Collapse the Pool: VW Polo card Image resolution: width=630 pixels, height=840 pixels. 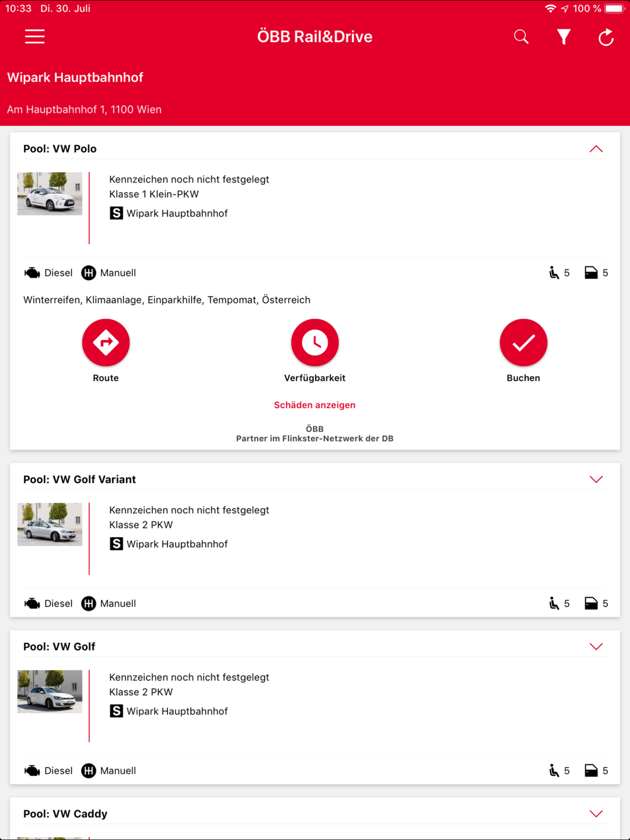click(x=596, y=149)
